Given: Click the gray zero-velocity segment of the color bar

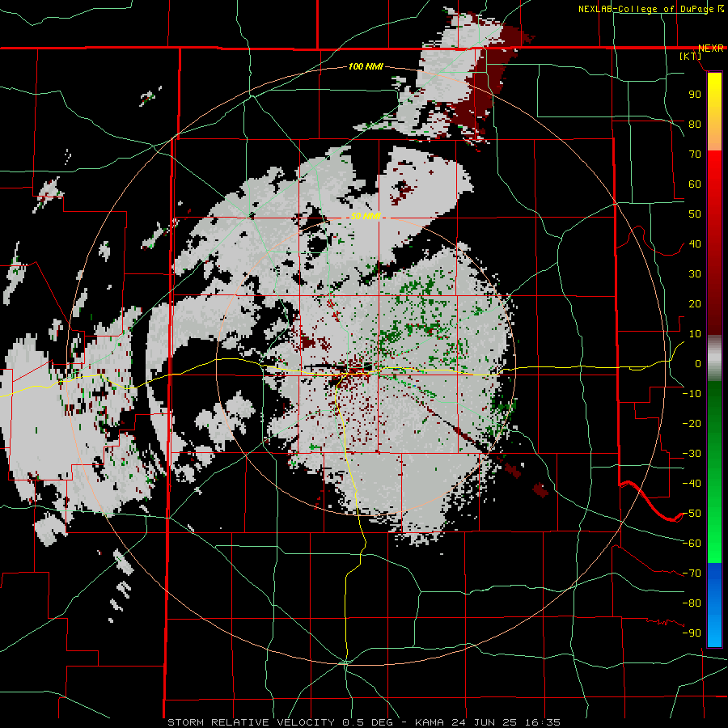Looking at the screenshot, I should coord(714,358).
